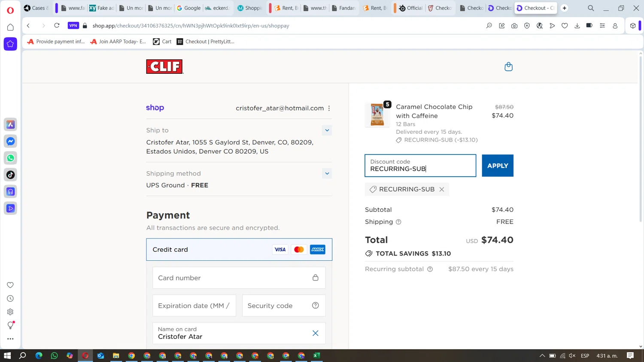The image size is (644, 362).
Task: Open Provide payment info bookmark
Action: pyautogui.click(x=56, y=42)
